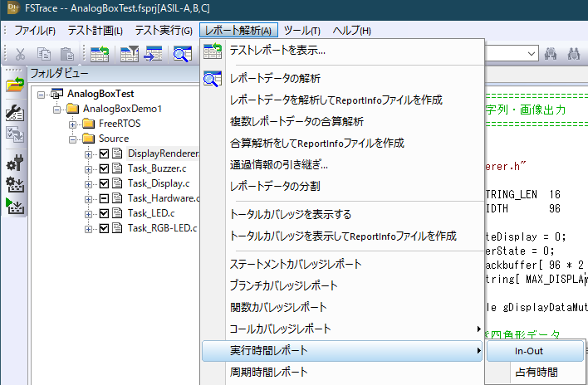Choose 複数レポートデータの合算解析 entry
The height and width of the screenshot is (385, 588).
[x=342, y=122]
